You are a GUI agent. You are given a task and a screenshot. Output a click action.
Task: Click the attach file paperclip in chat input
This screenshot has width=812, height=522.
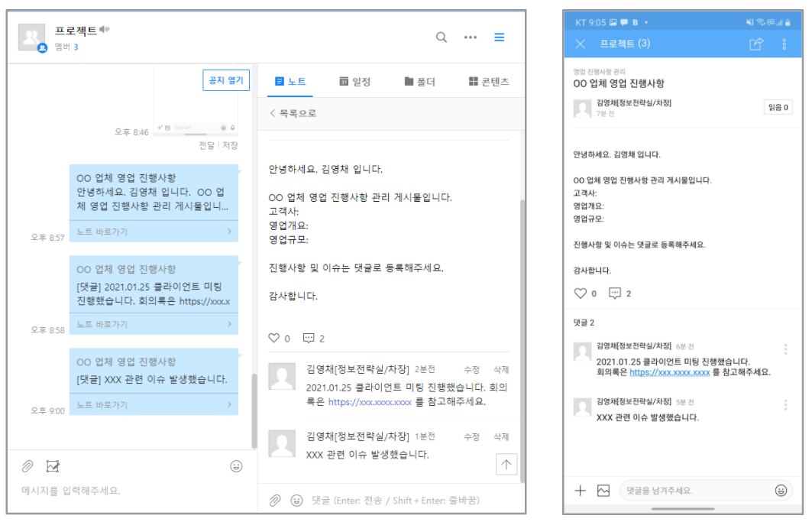[x=27, y=466]
